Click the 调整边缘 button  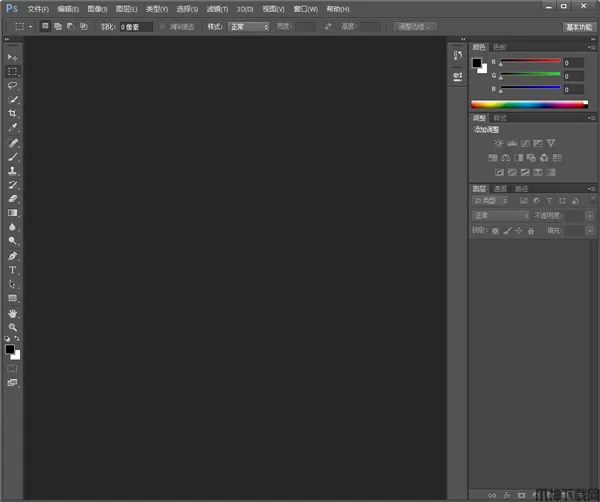click(414, 26)
